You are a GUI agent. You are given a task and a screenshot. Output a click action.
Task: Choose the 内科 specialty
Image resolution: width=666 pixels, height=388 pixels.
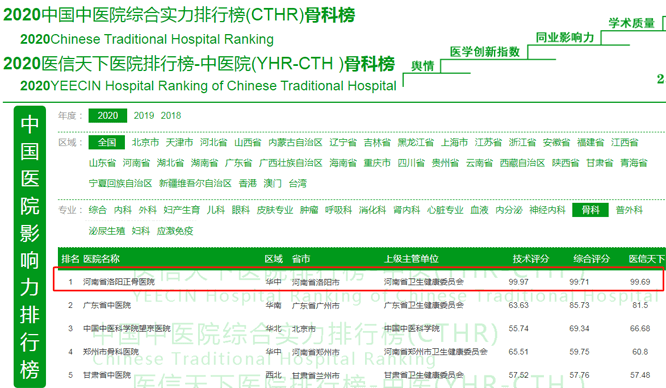click(x=123, y=210)
